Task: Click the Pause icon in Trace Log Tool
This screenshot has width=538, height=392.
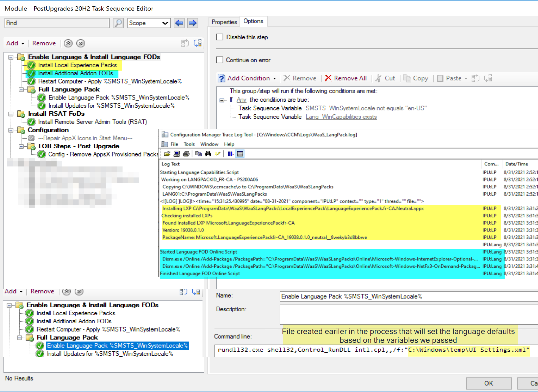Action: coord(230,154)
